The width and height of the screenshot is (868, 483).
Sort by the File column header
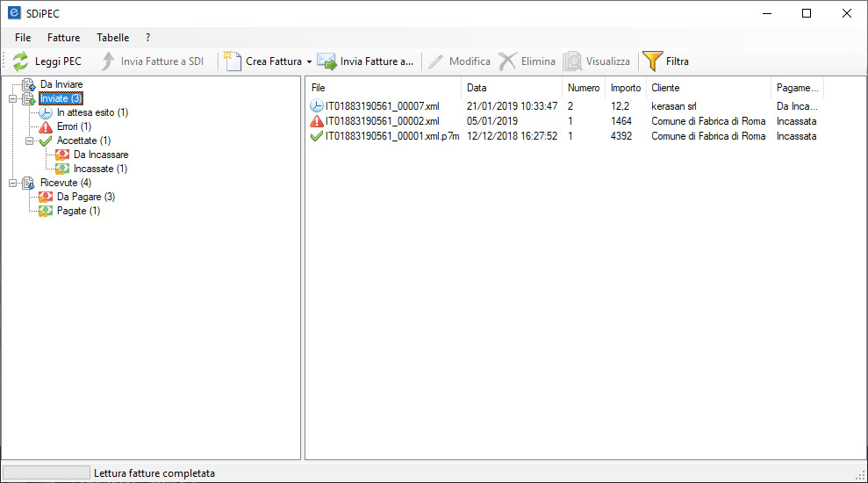[383, 88]
